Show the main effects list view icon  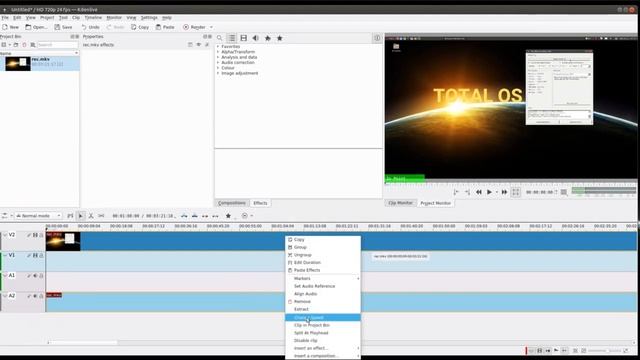coord(231,38)
